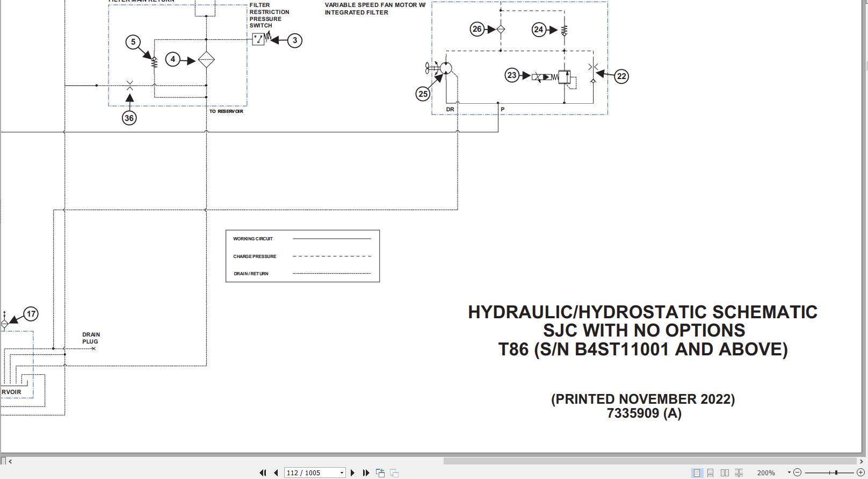Select two-page facing view layout

[x=725, y=473]
